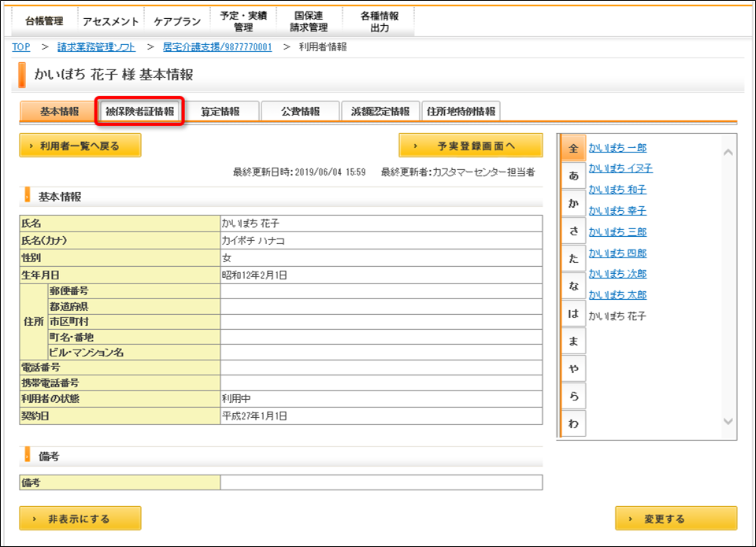Click 利用中 status value
The height and width of the screenshot is (547, 756).
click(x=236, y=398)
